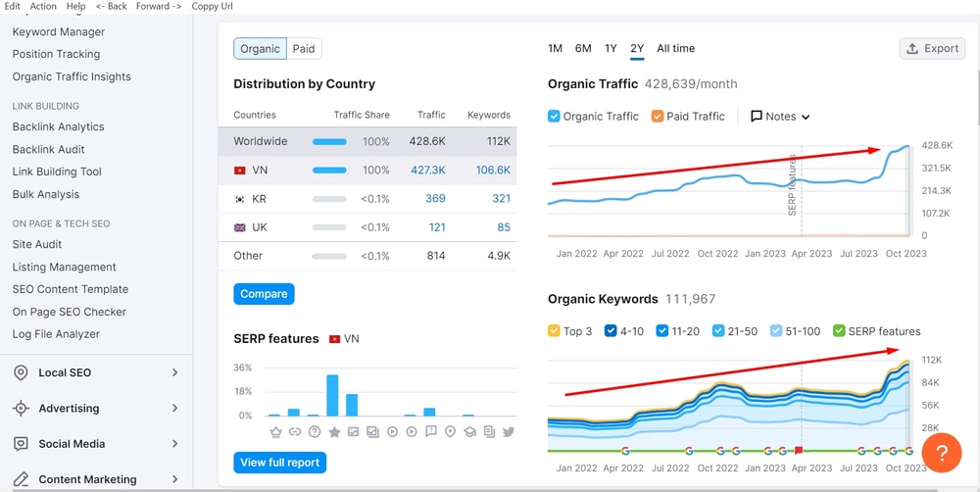The width and height of the screenshot is (980, 492).
Task: Select the 1M time range tab
Action: coord(555,49)
